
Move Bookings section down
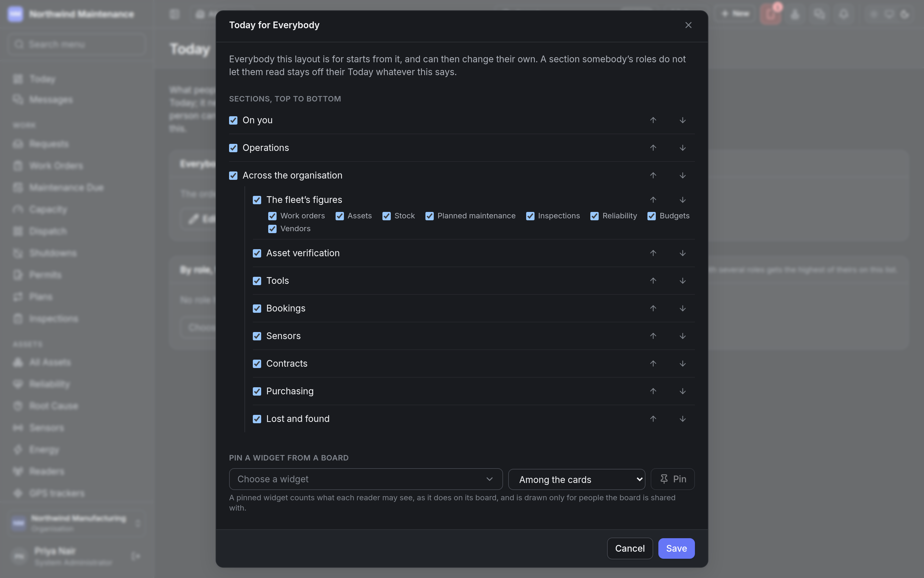682,308
